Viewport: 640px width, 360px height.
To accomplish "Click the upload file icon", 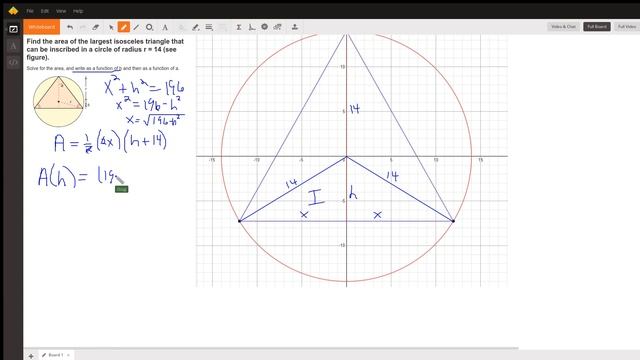I will tap(295, 27).
